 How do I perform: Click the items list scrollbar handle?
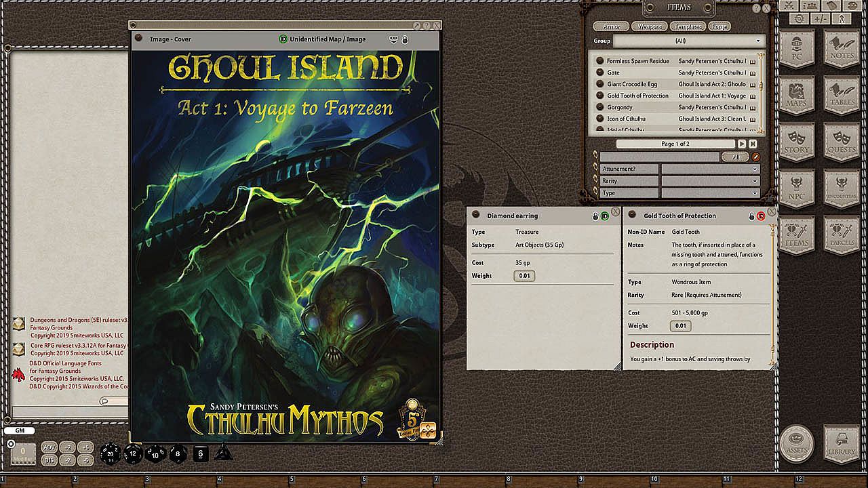point(762,85)
